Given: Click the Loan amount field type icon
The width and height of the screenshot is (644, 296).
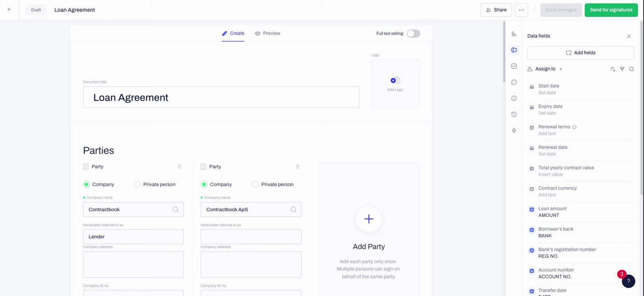Looking at the screenshot, I should tap(531, 209).
